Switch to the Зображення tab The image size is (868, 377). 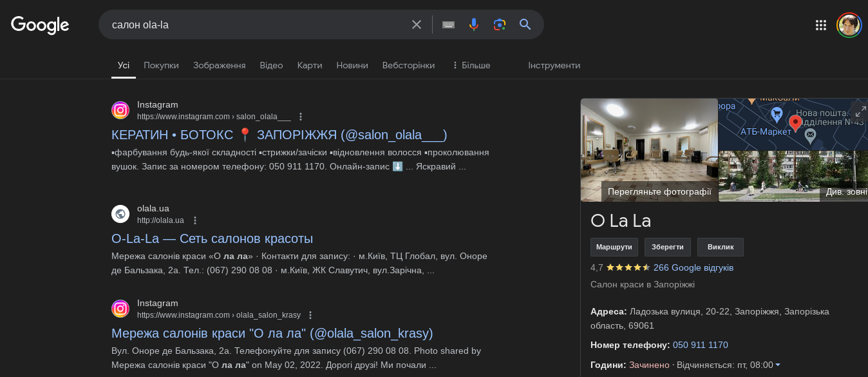[x=218, y=65]
